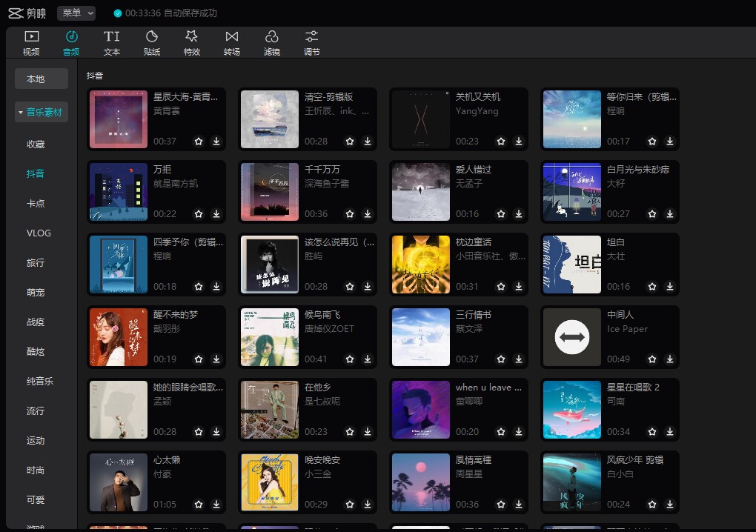Screen dimensions: 756x532
Task: Switch to the 视频 video tab
Action: coord(31,42)
